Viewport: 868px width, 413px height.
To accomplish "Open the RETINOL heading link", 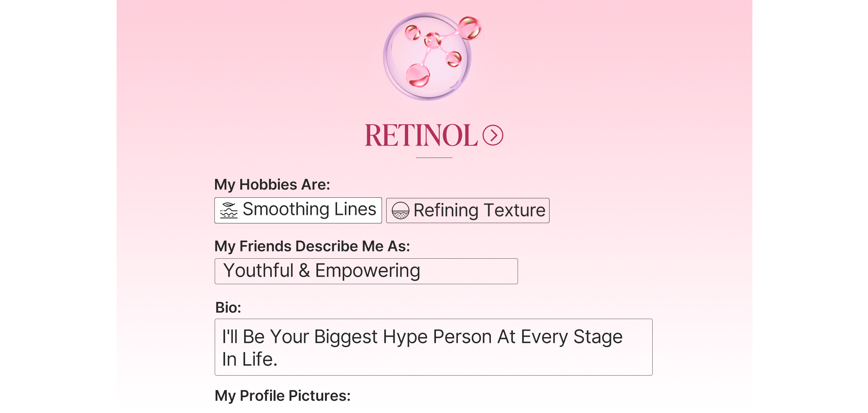I will coord(421,135).
